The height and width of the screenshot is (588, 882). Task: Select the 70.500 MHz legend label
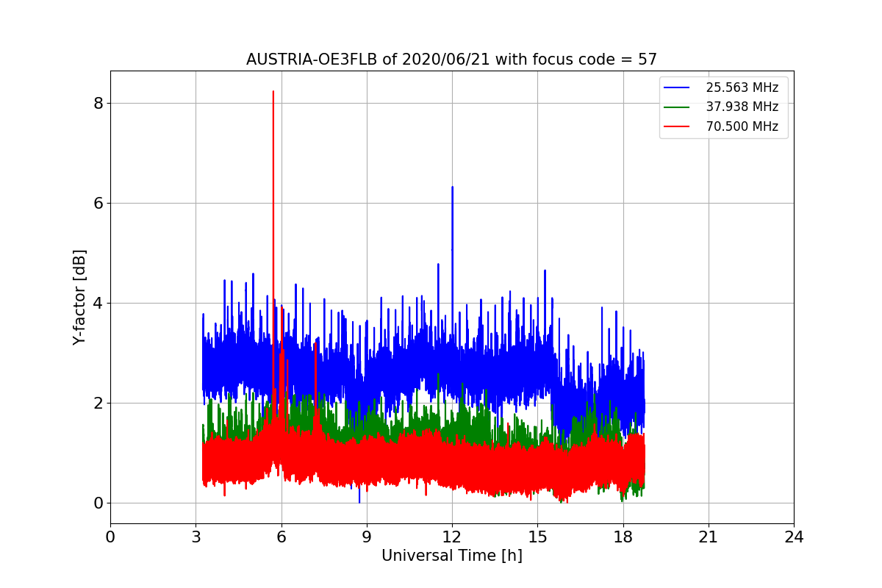[742, 126]
